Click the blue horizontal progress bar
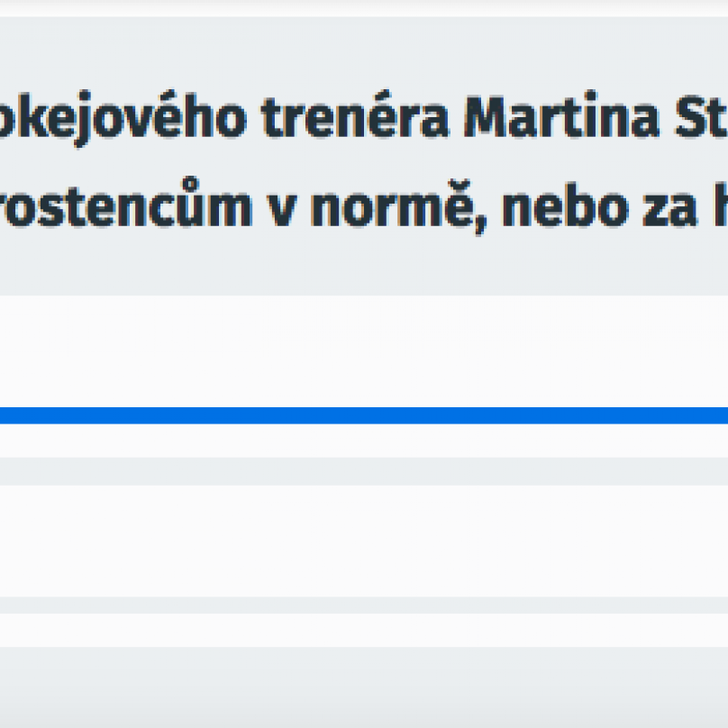 pyautogui.click(x=364, y=415)
